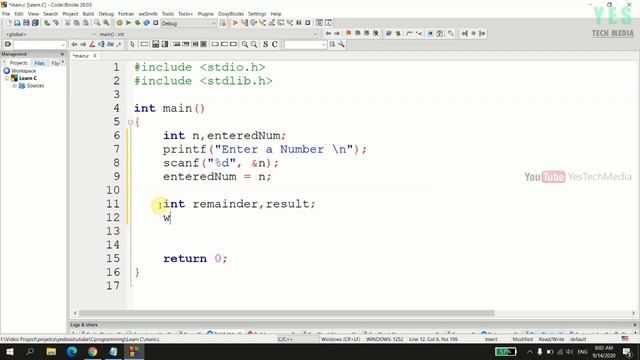The width and height of the screenshot is (640, 360).
Task: Switch to the Projects tab in Management
Action: point(18,63)
